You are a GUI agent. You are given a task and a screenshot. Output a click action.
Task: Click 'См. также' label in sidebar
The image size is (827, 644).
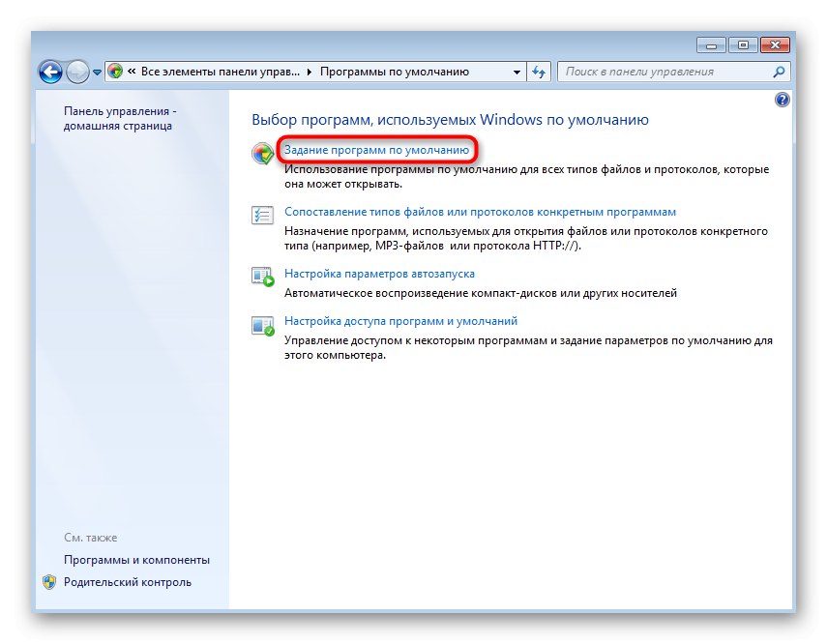(x=90, y=538)
